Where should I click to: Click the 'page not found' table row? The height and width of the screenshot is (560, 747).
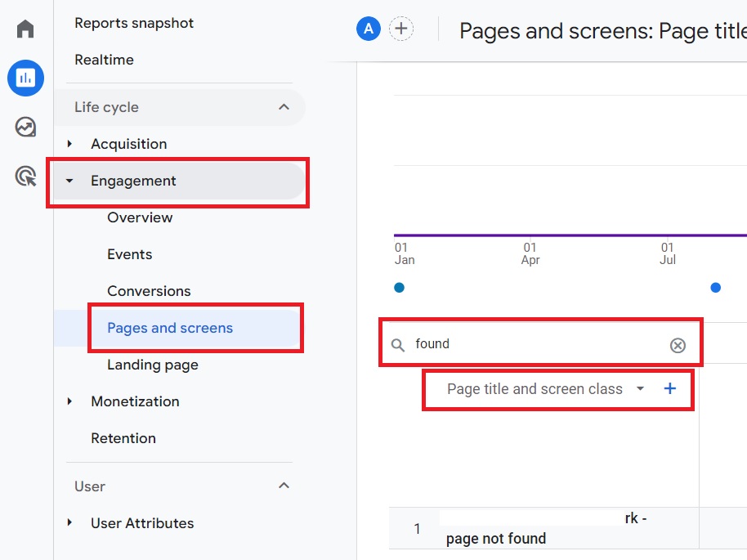point(544,529)
